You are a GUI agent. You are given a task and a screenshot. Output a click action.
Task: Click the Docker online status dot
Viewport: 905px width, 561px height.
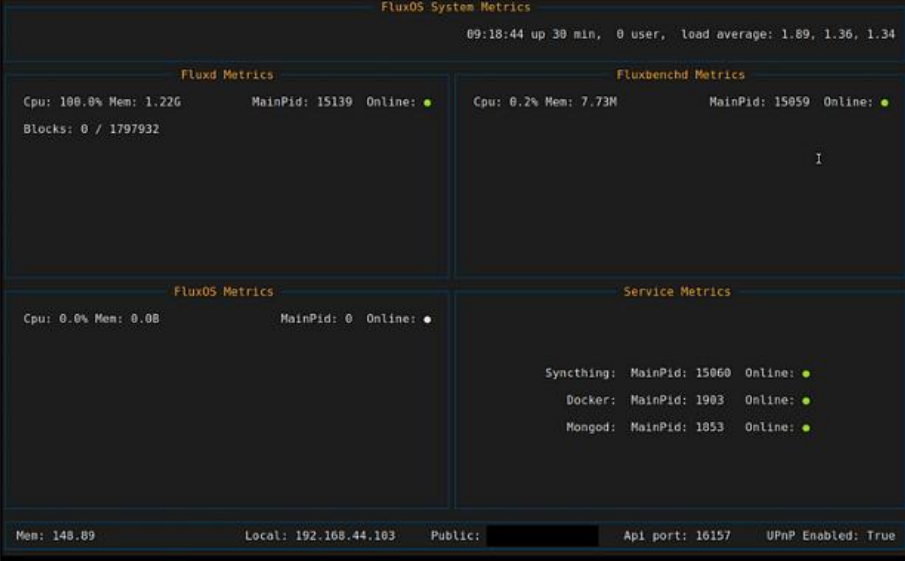point(806,401)
